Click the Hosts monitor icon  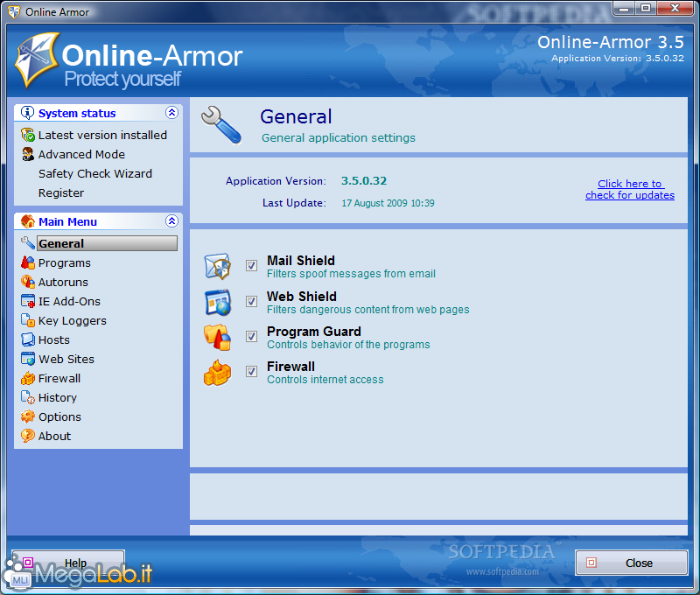point(28,339)
